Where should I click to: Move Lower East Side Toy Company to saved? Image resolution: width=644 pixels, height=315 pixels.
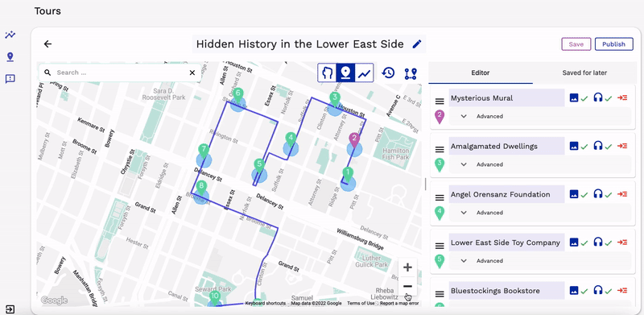(x=622, y=242)
